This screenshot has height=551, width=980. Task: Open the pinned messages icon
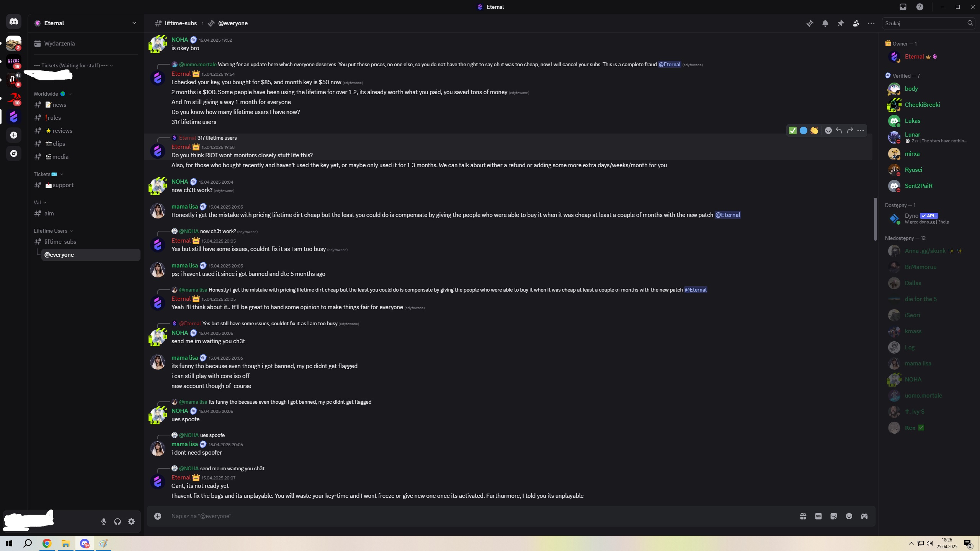tap(841, 23)
